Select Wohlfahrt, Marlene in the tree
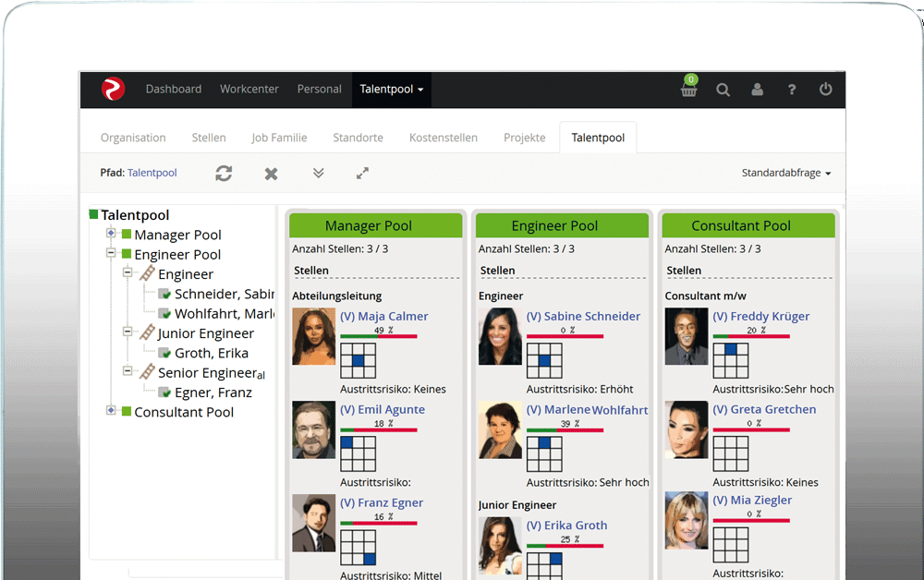 click(224, 314)
